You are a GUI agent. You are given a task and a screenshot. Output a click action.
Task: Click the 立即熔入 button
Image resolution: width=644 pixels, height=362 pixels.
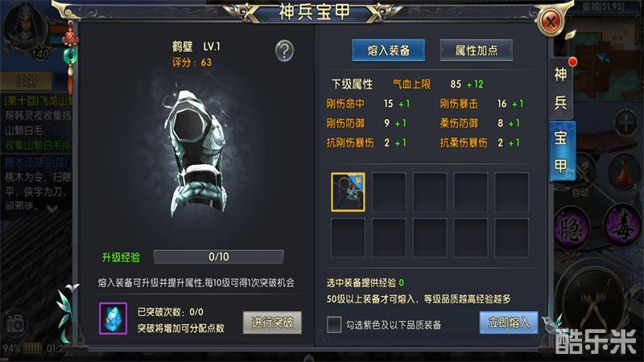tap(509, 323)
